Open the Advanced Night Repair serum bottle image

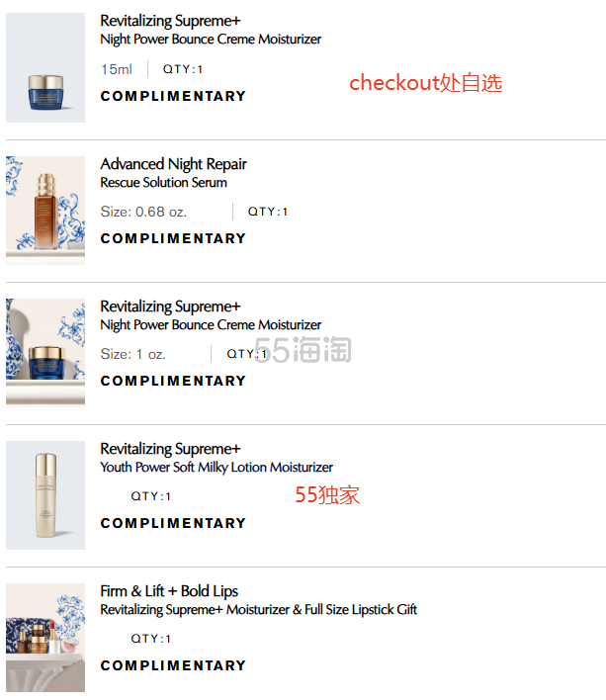click(45, 211)
